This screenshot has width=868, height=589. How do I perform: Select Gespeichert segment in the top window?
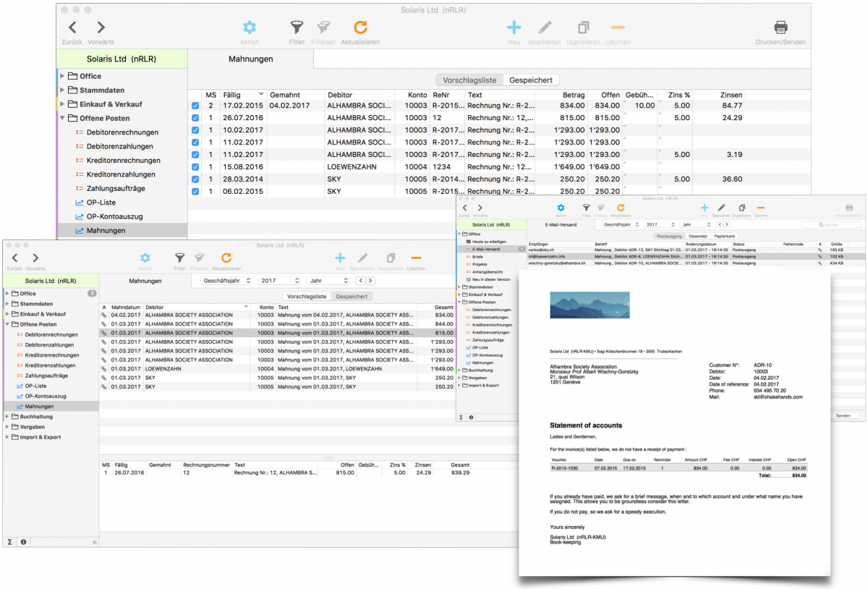point(531,80)
